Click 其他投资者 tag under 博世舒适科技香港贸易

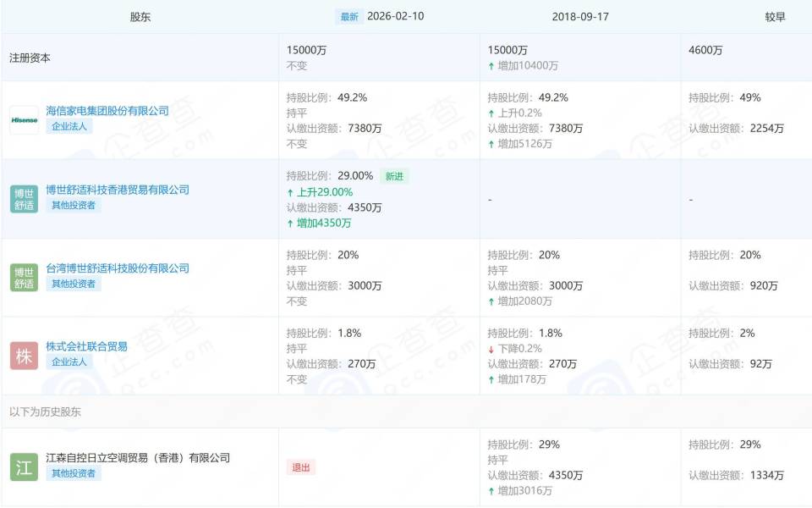74,205
